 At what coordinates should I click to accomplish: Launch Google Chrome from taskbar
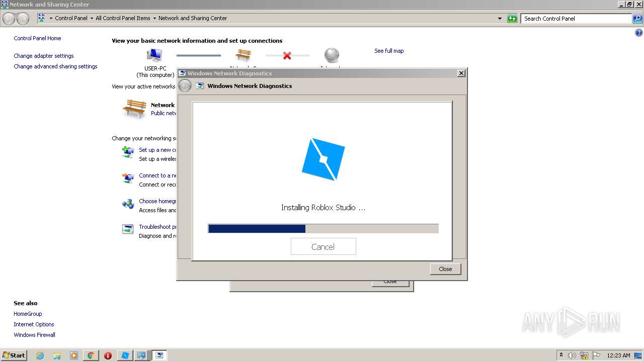click(x=91, y=355)
